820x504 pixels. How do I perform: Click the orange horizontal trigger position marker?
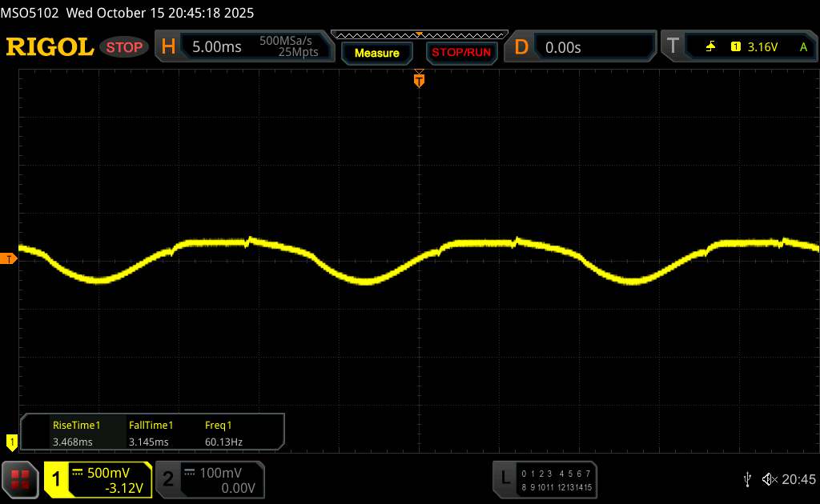click(x=419, y=79)
